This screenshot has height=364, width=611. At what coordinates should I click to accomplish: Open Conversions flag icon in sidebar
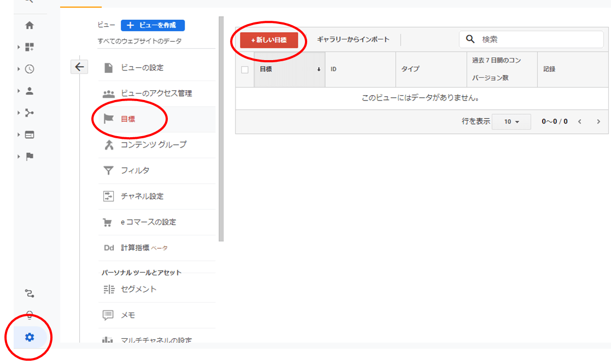click(x=30, y=156)
